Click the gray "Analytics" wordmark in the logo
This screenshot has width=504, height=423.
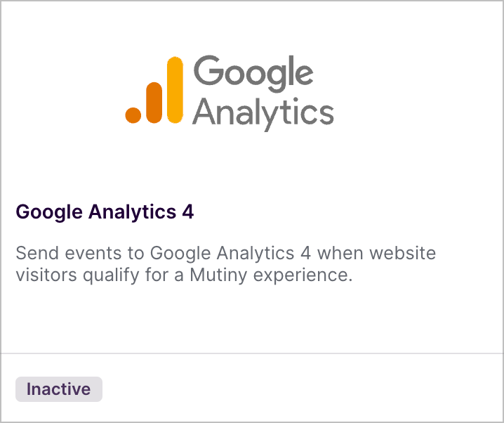pyautogui.click(x=263, y=113)
